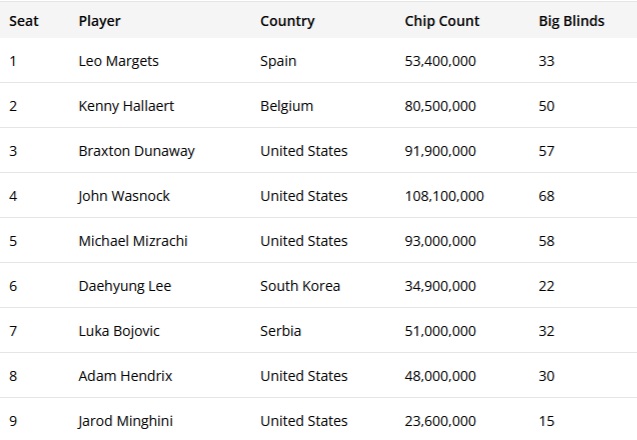Click the Player column header

[x=100, y=21]
